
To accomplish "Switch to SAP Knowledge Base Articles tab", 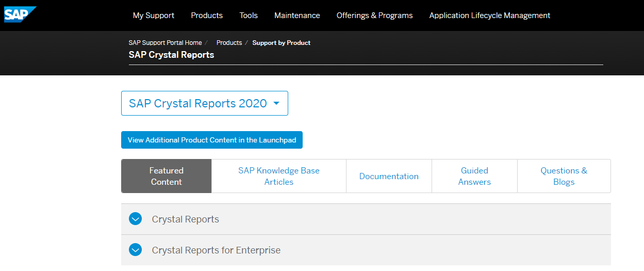I will (278, 176).
